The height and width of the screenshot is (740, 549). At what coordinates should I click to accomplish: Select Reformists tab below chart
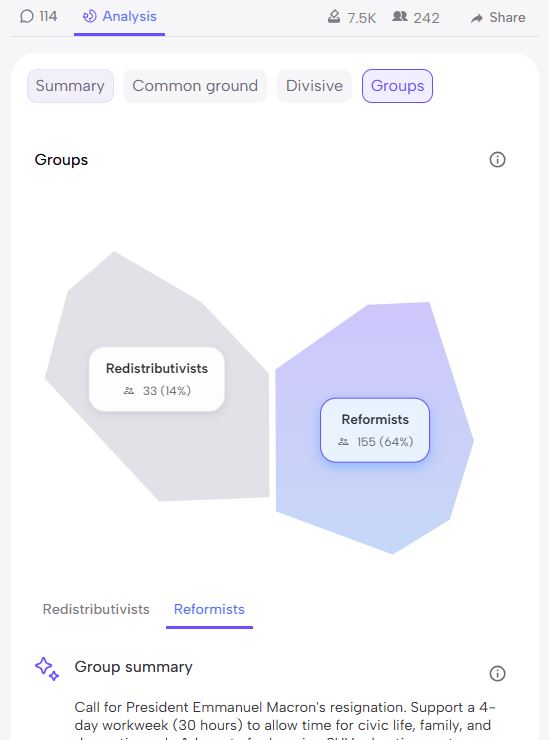(209, 609)
